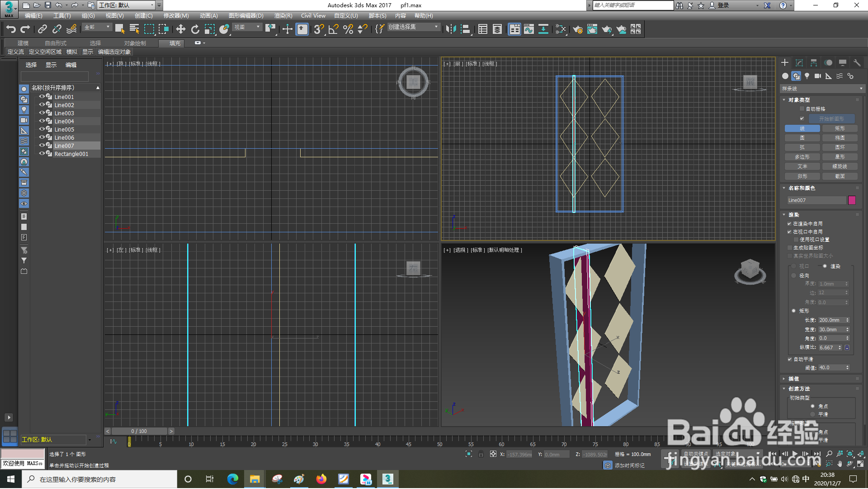The width and height of the screenshot is (868, 489).
Task: Uncheck 在渲染中启用 option
Action: click(789, 224)
